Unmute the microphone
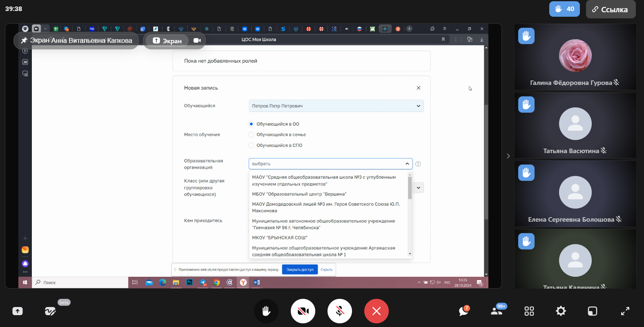This screenshot has width=644, height=327. point(339,311)
